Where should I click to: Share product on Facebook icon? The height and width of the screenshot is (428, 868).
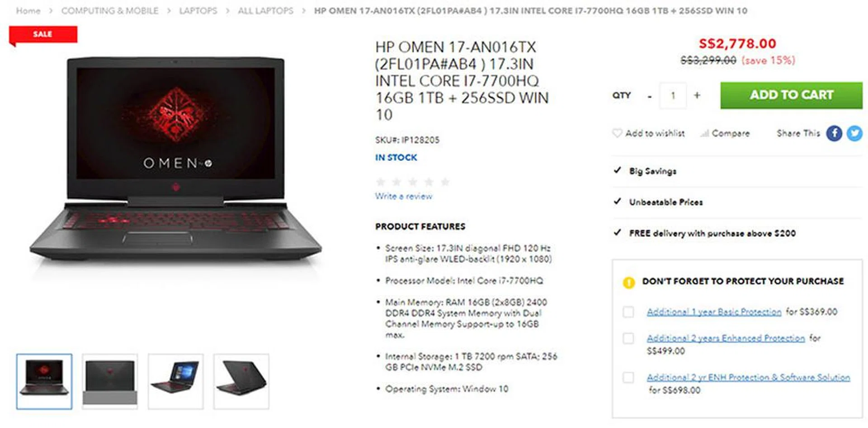[x=834, y=133]
